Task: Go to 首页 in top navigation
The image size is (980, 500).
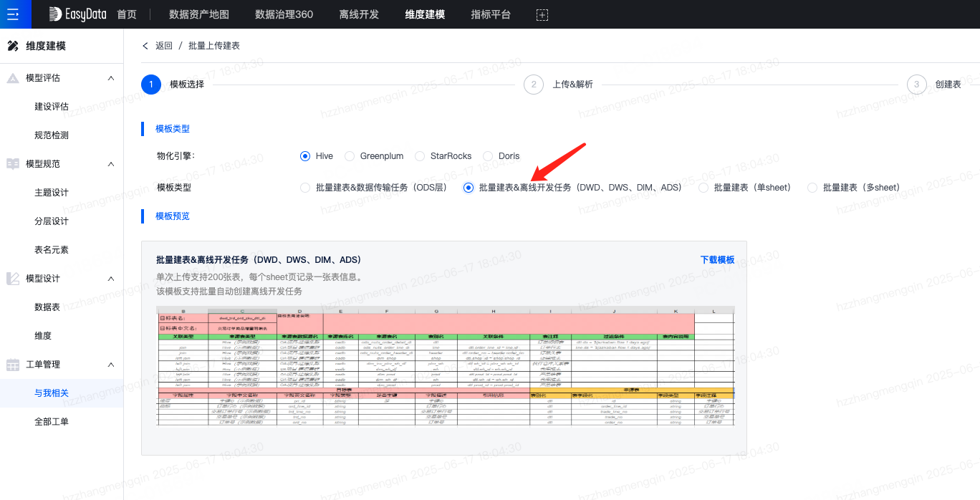Action: 126,14
